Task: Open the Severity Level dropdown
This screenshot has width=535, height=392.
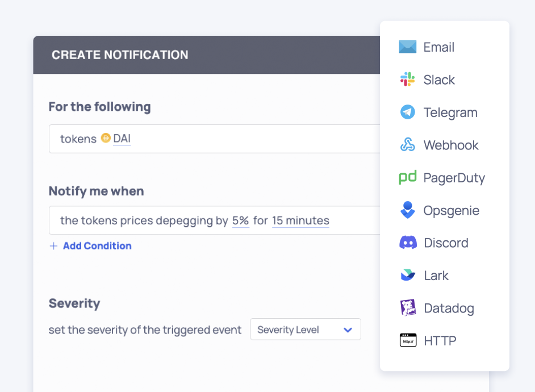Action: pos(305,330)
